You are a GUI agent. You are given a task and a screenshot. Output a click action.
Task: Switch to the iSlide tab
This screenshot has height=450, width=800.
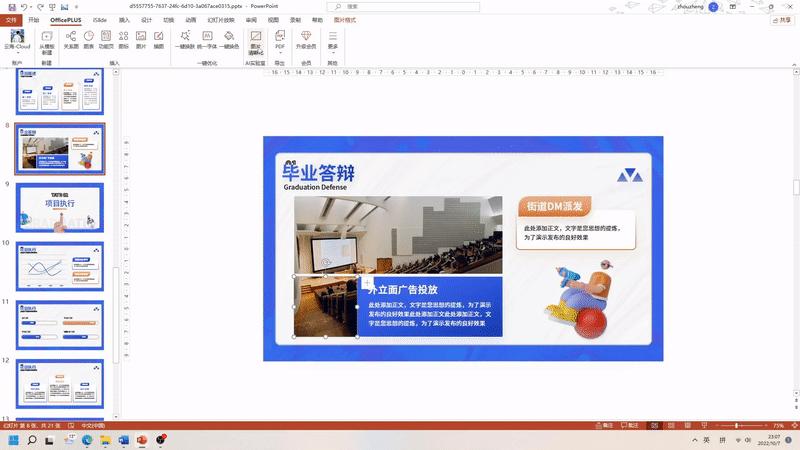tap(100, 20)
